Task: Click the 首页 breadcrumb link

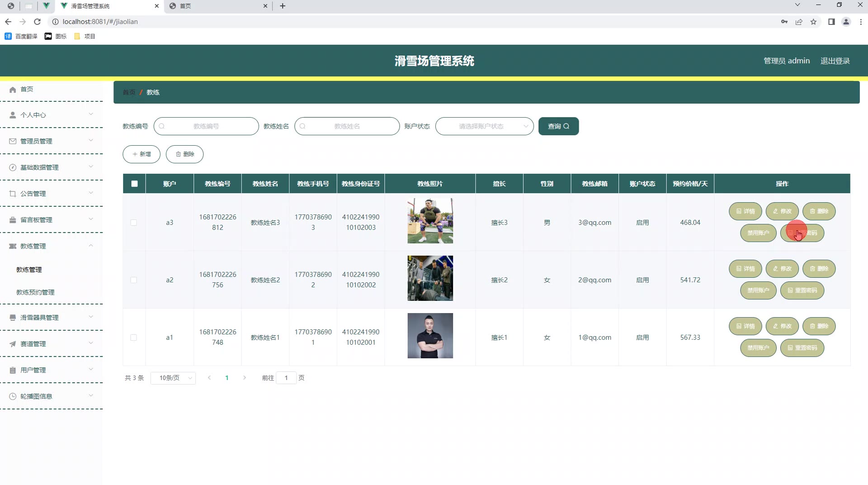Action: point(129,92)
